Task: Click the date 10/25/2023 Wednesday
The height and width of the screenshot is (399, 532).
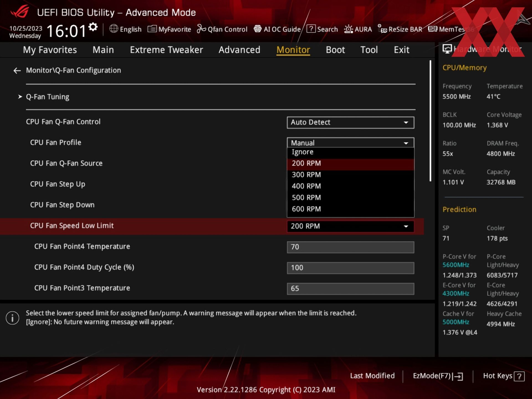Action: point(26,32)
